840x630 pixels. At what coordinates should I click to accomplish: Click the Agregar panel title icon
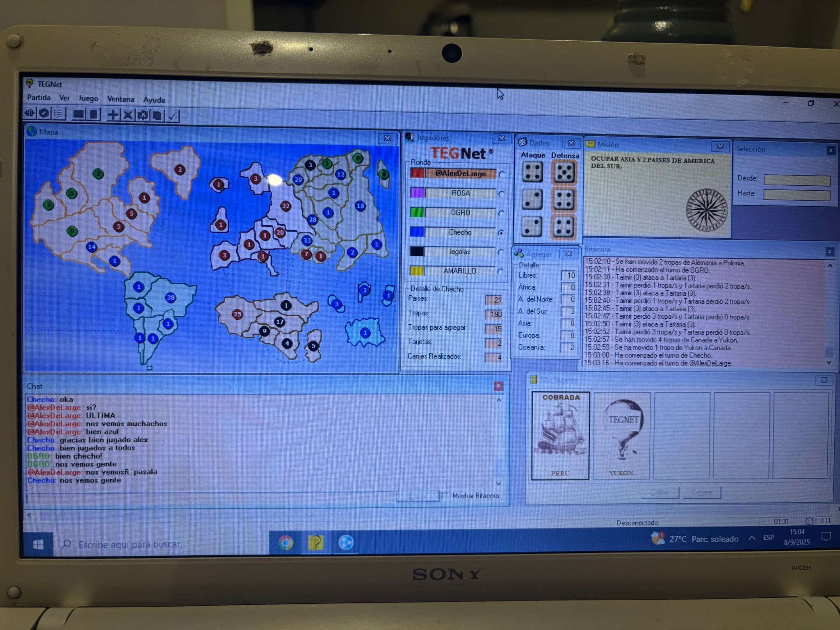coord(519,253)
